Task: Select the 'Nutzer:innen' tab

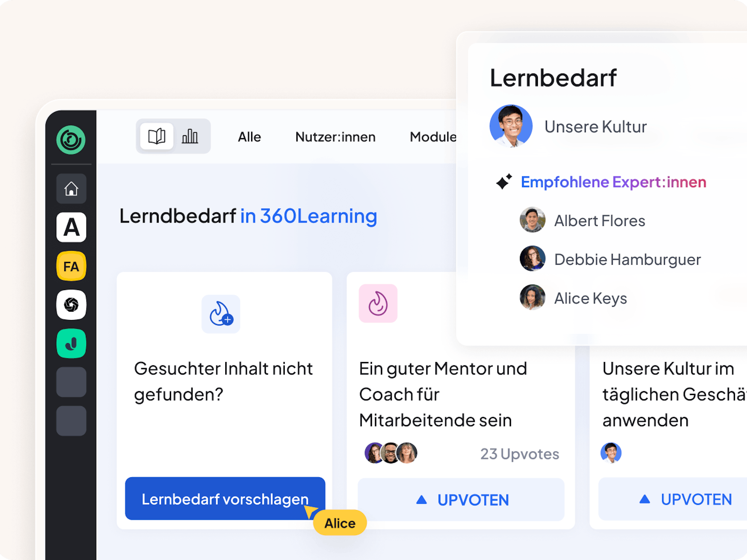Action: click(335, 137)
